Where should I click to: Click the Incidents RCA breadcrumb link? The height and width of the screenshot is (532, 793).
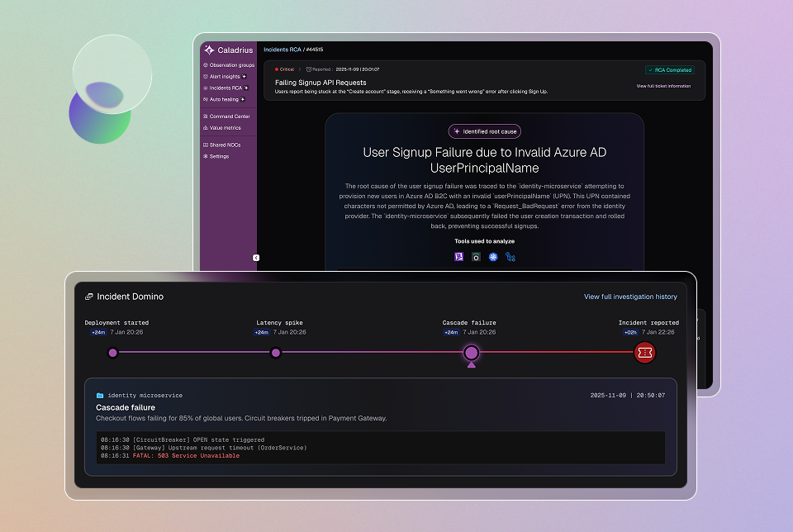coord(281,50)
